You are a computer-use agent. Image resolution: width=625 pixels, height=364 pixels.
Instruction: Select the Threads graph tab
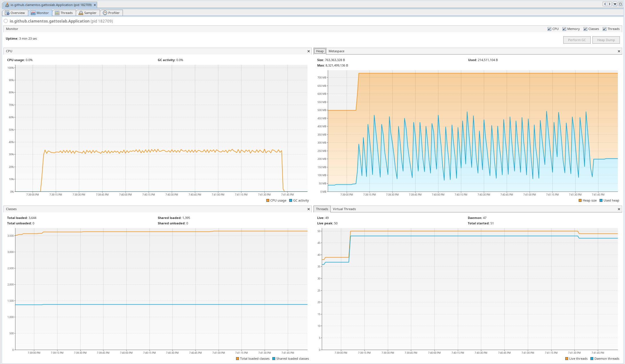(322, 209)
